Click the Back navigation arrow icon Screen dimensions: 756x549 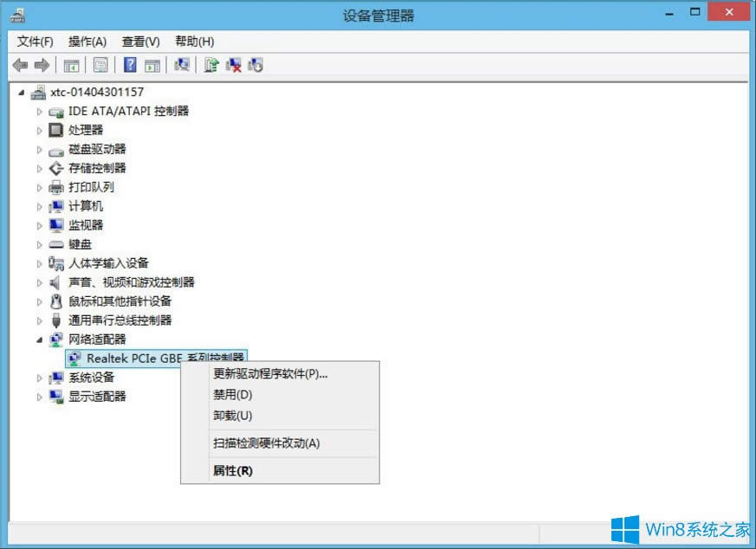coord(21,65)
